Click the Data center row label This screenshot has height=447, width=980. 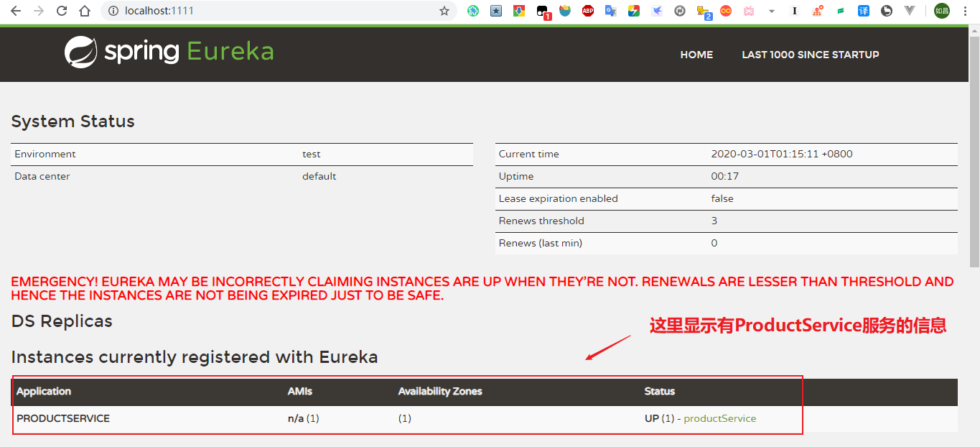click(42, 176)
